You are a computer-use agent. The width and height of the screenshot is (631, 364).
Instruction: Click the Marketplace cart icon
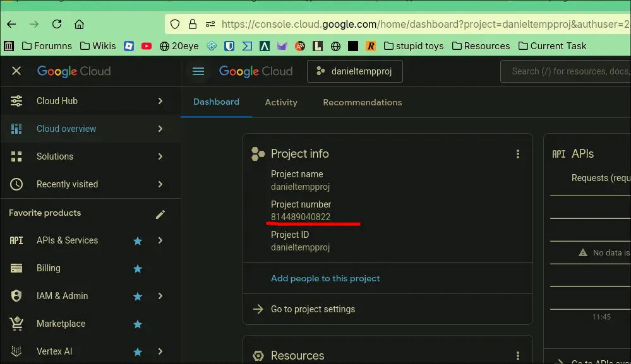click(16, 324)
